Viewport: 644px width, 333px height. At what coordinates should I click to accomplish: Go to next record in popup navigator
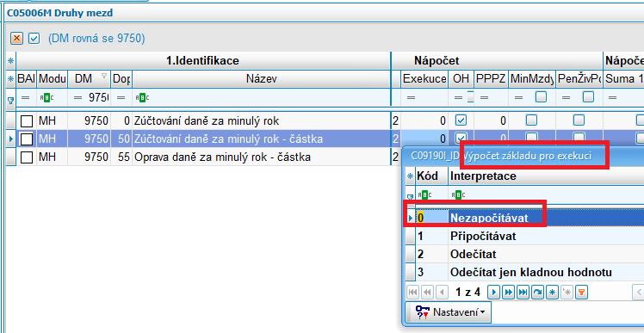click(494, 293)
